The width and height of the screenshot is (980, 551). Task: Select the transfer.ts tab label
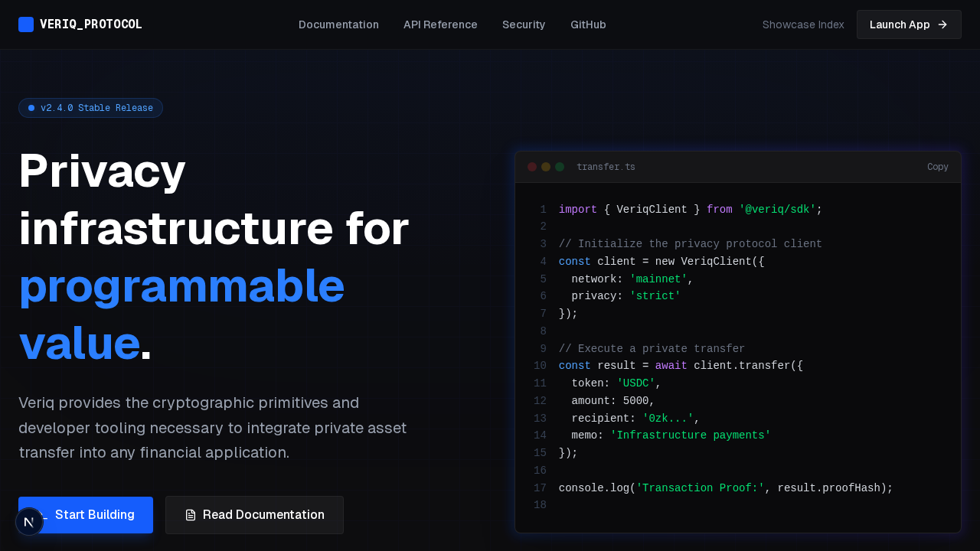point(606,166)
